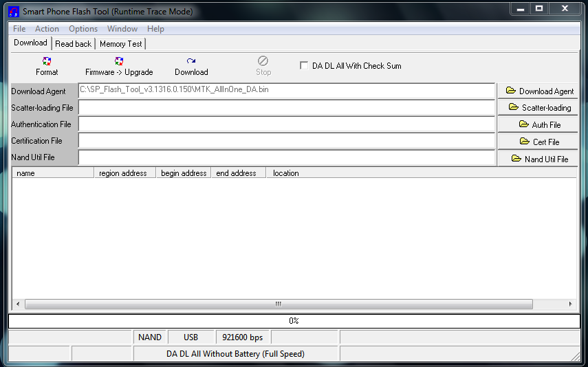The image size is (588, 367).
Task: Click the Authentication File field
Action: [287, 124]
